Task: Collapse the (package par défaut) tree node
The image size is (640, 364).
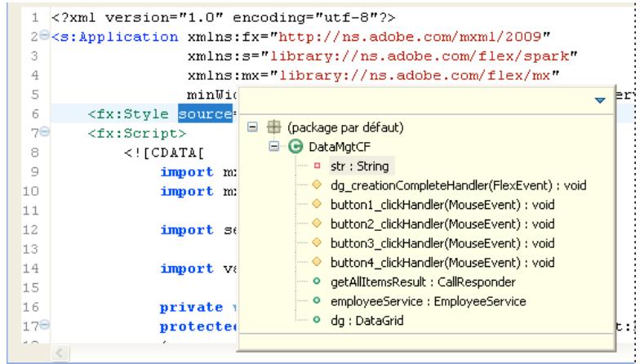Action: point(253,127)
